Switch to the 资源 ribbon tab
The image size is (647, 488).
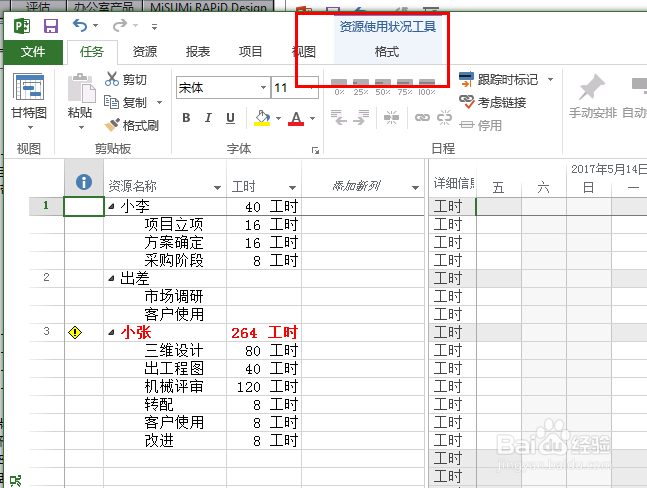(x=145, y=52)
